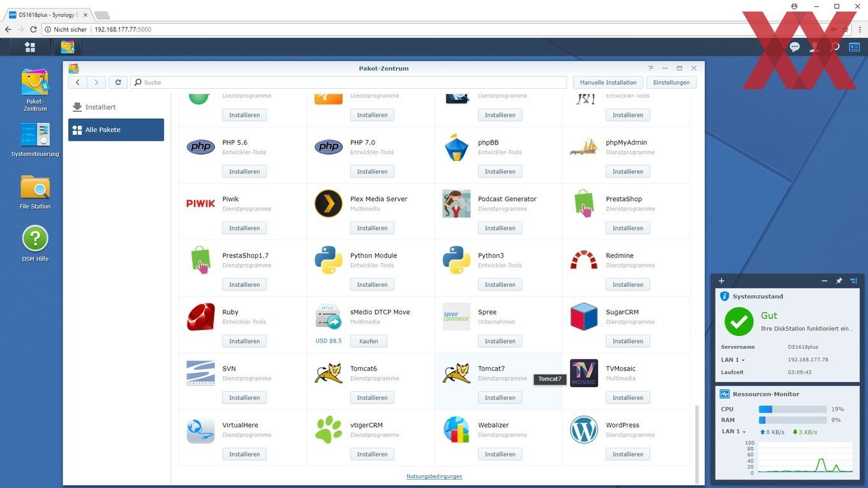The width and height of the screenshot is (868, 488).
Task: Select Alle Pakete in sidebar
Action: 116,130
